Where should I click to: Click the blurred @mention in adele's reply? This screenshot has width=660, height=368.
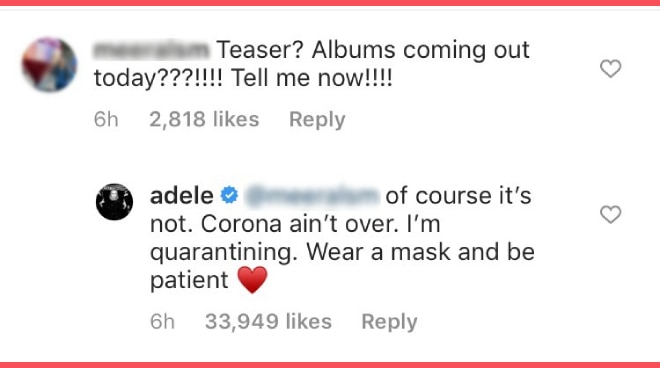click(x=312, y=196)
